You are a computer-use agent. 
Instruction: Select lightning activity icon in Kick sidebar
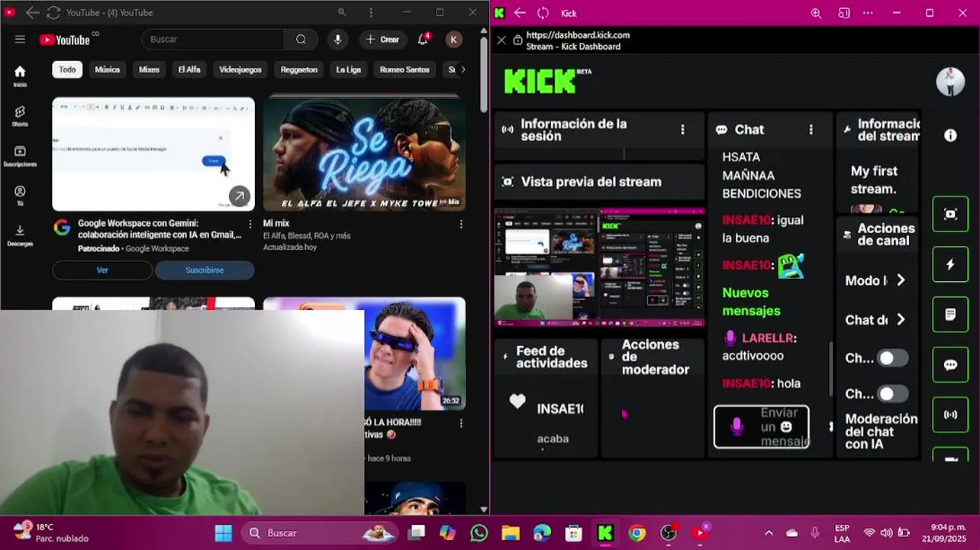950,264
